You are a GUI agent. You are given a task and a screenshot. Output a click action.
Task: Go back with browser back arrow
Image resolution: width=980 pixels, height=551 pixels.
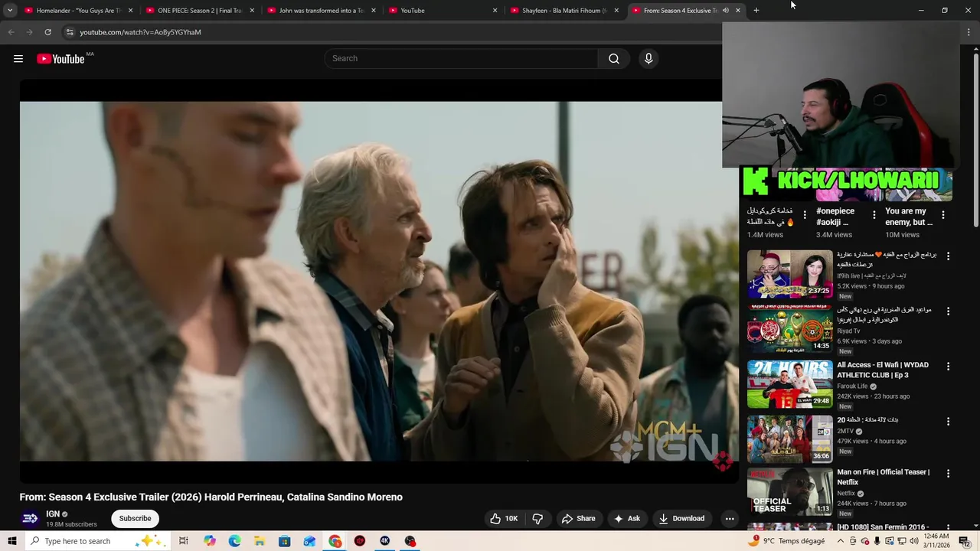(11, 32)
